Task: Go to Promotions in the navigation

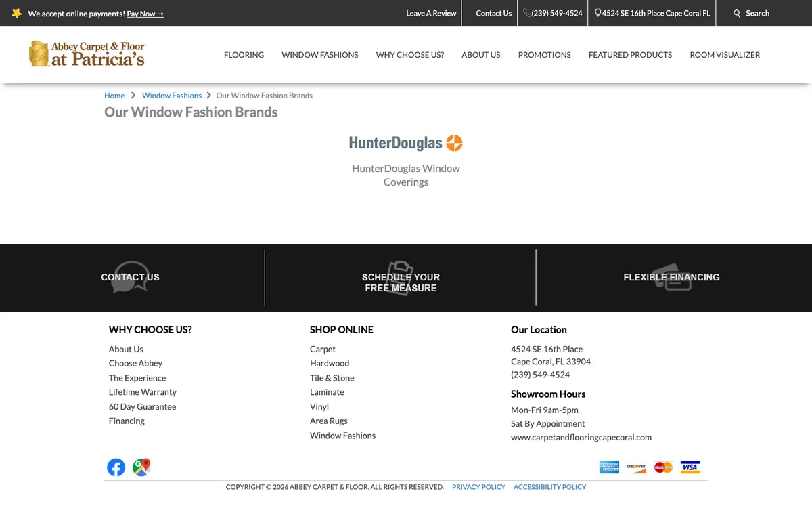Action: pyautogui.click(x=545, y=55)
